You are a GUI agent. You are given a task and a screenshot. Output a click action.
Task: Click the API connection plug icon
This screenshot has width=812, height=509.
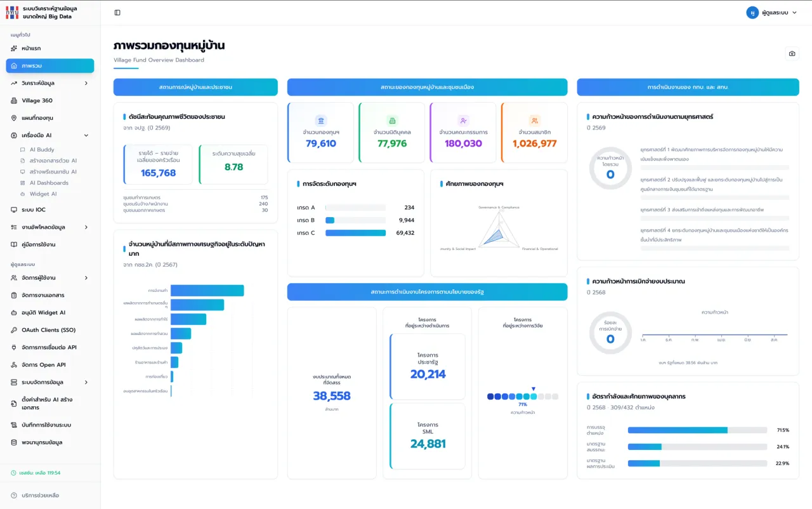click(x=14, y=347)
